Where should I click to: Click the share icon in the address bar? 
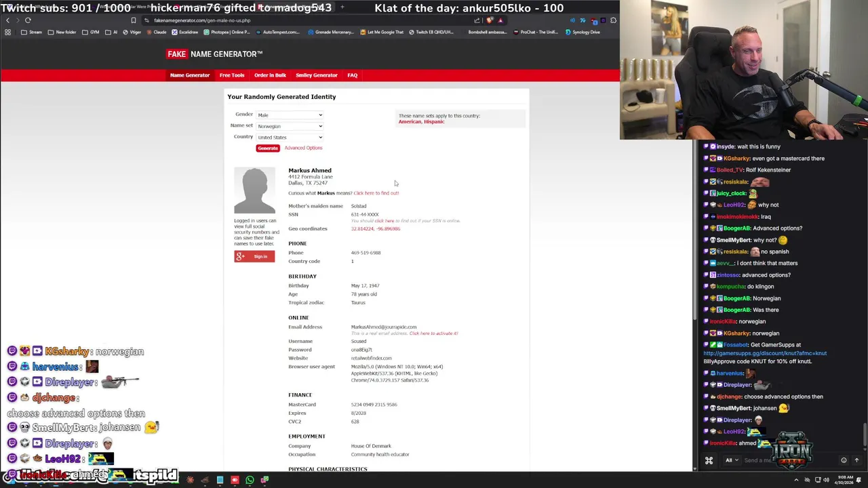(477, 20)
